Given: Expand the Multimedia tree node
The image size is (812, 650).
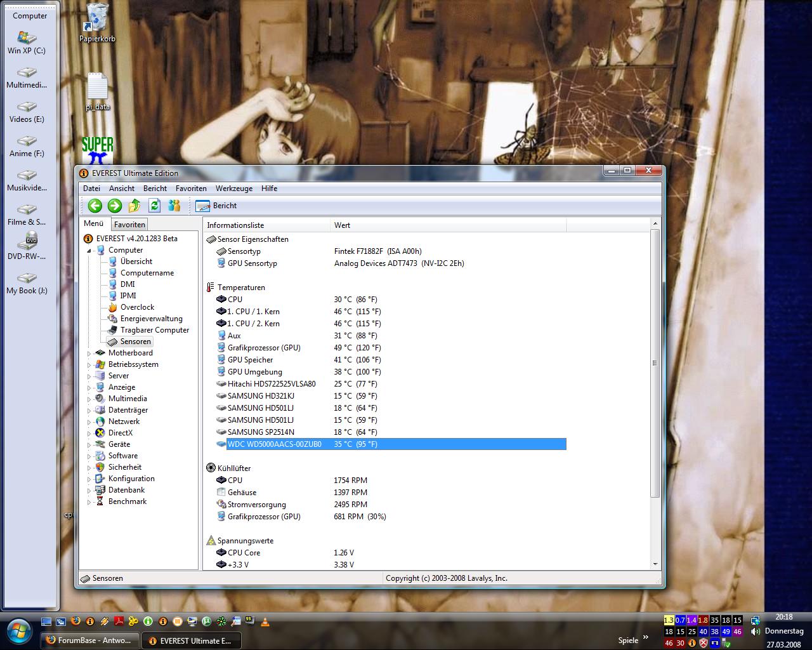Looking at the screenshot, I should 89,399.
